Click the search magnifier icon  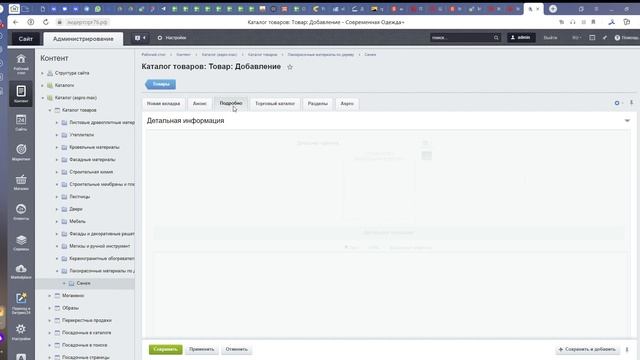coord(496,38)
